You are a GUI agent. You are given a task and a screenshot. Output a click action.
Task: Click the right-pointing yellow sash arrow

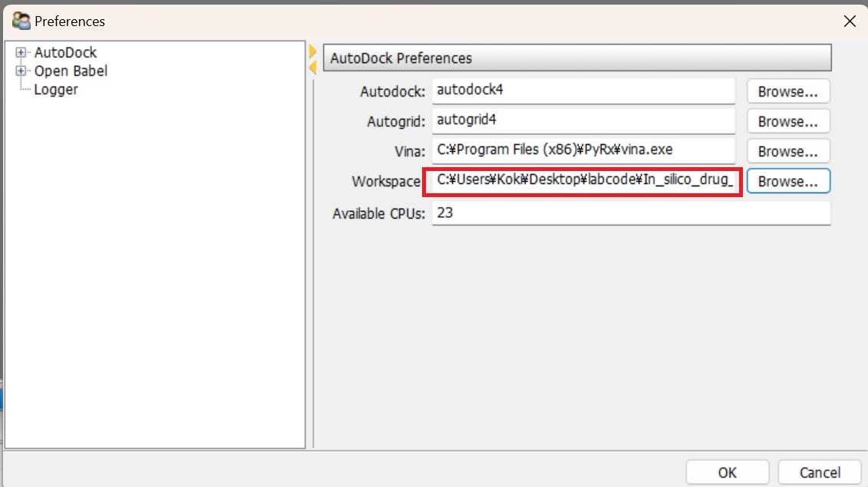[313, 51]
